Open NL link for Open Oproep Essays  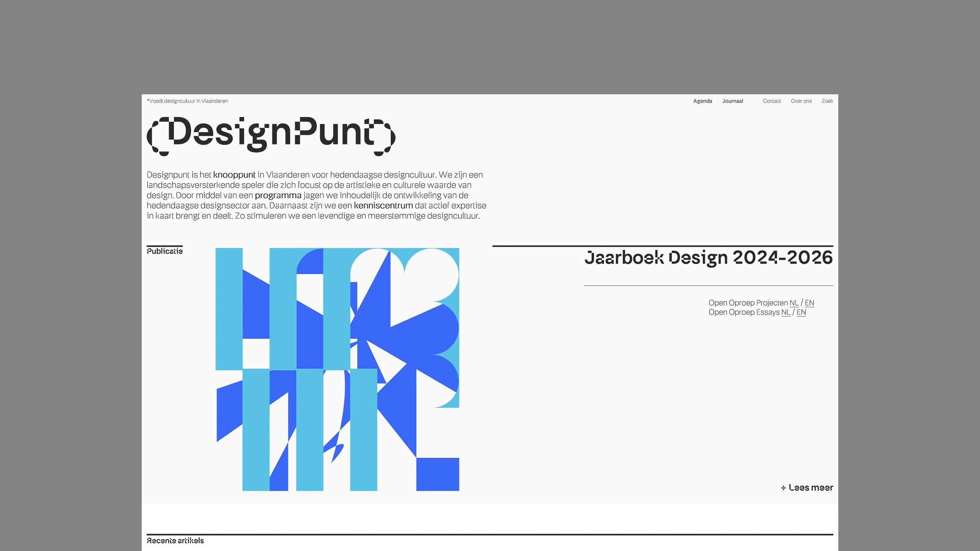click(x=786, y=312)
